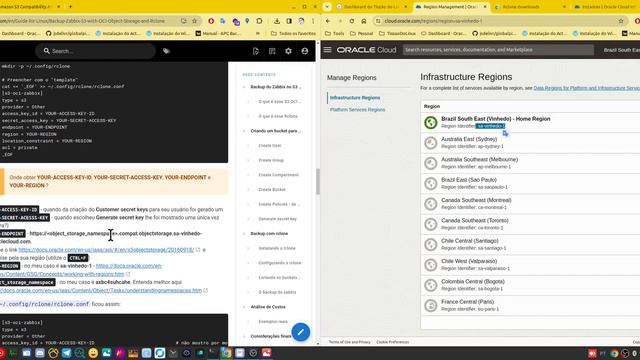640x360 pixels.
Task: Reload the Oracle Cloud page
Action: click(352, 21)
